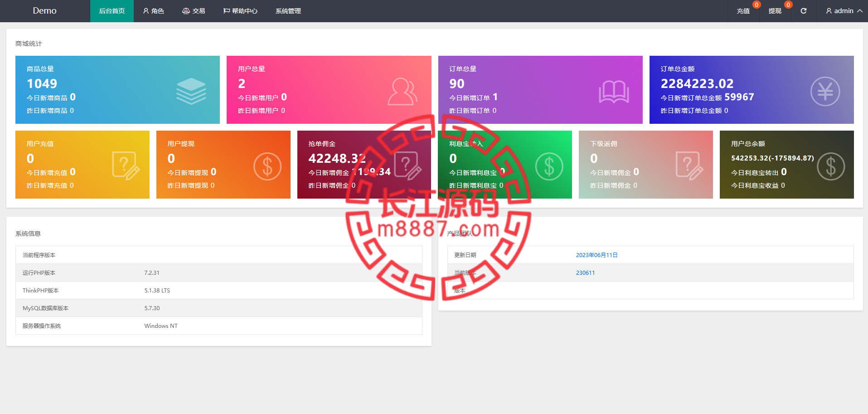Click the 服务器操作系统 row label
Image resolution: width=868 pixels, height=414 pixels.
pyautogui.click(x=42, y=326)
